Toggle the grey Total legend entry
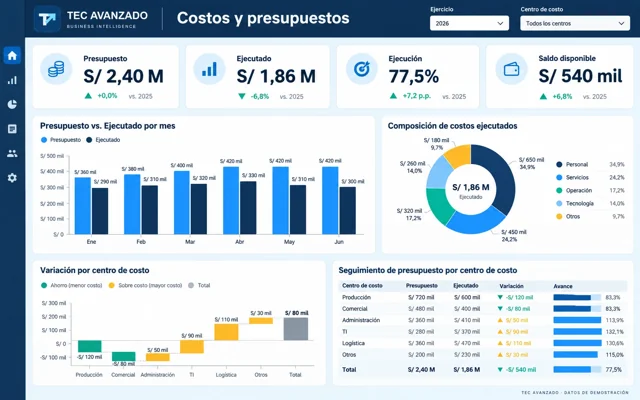The height and width of the screenshot is (400, 640). coord(199,285)
